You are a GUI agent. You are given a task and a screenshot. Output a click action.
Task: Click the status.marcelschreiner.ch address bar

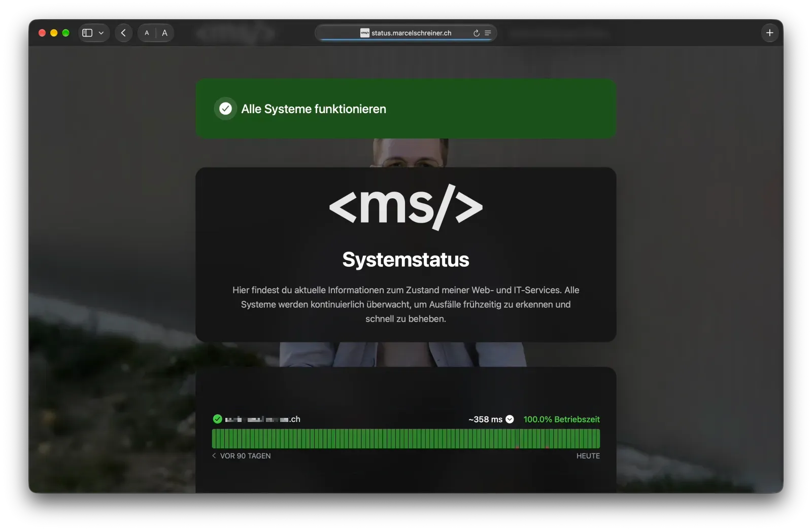405,33
